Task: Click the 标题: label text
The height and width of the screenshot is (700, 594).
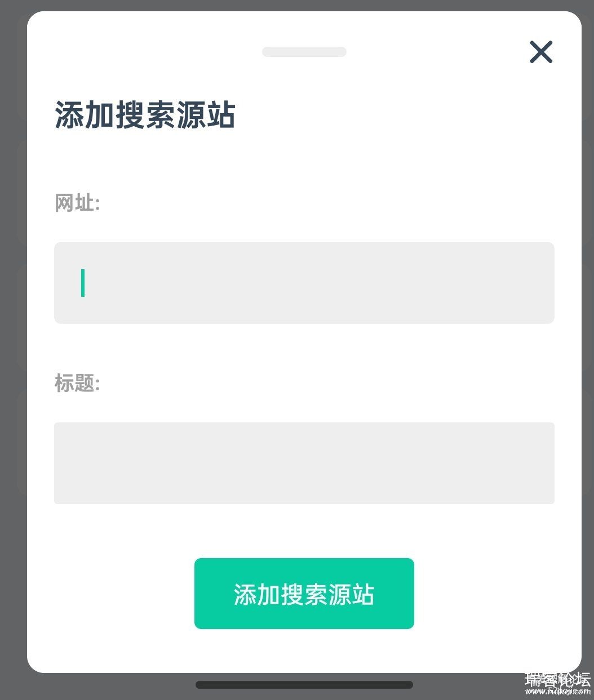Action: [77, 383]
